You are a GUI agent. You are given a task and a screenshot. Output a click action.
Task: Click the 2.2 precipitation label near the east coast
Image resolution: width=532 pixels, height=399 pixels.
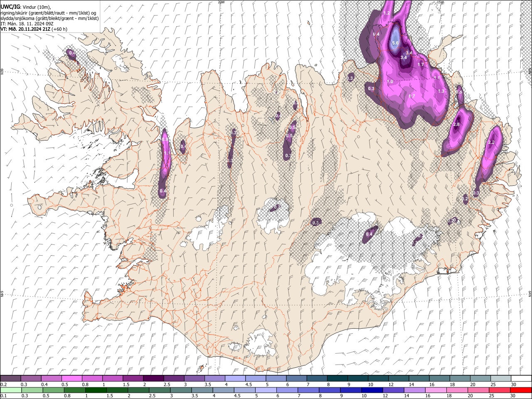[491, 143]
